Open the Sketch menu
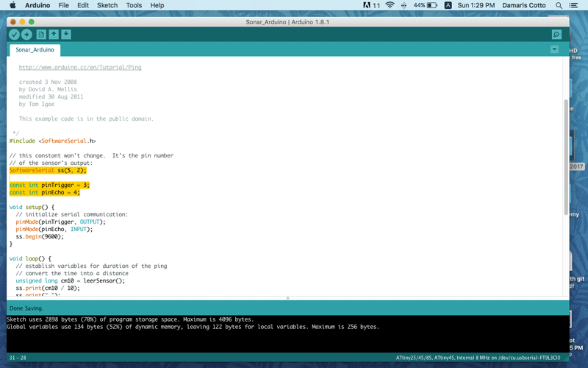Image resolution: width=588 pixels, height=368 pixels. coord(107,5)
